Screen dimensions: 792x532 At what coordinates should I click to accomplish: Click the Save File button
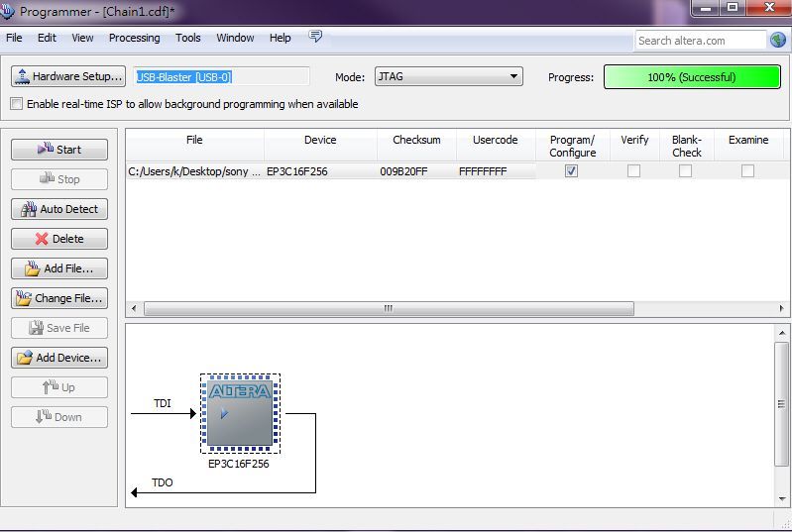59,328
